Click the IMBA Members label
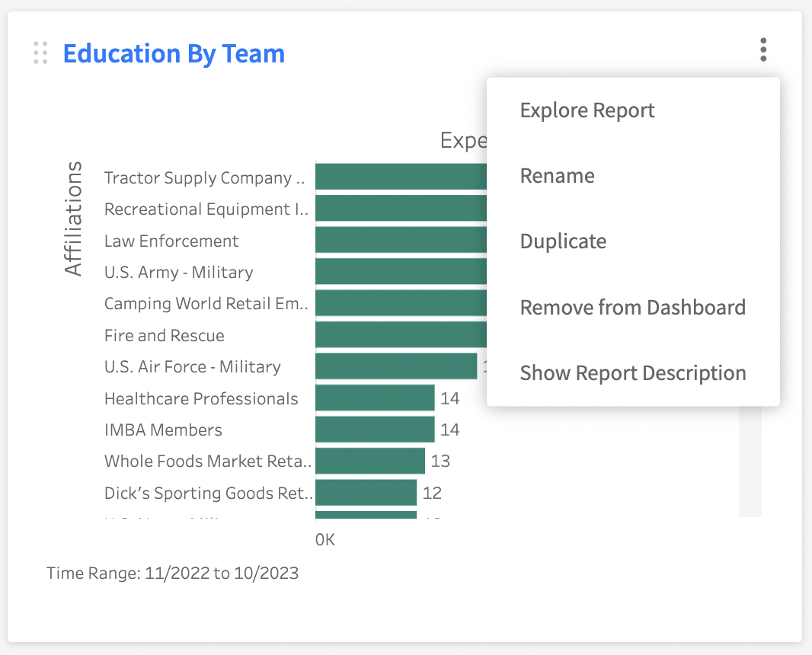The width and height of the screenshot is (812, 655). 163,430
